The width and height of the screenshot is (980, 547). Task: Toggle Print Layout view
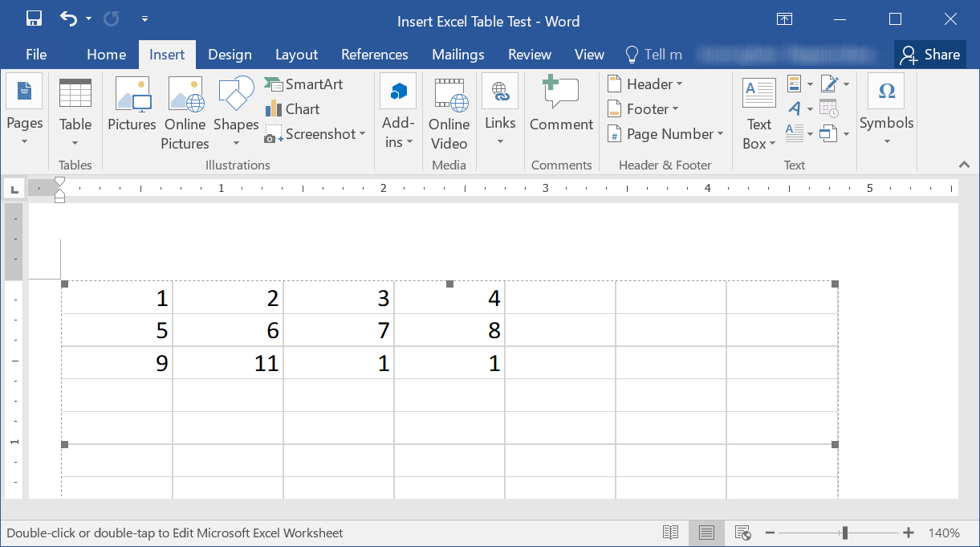706,532
